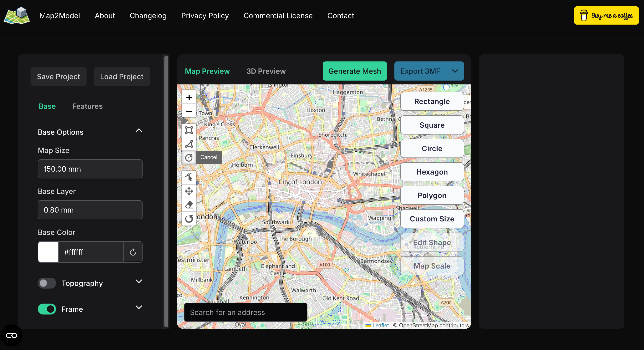644x350 pixels.
Task: Select the draw rectangle tool icon
Action: click(189, 130)
